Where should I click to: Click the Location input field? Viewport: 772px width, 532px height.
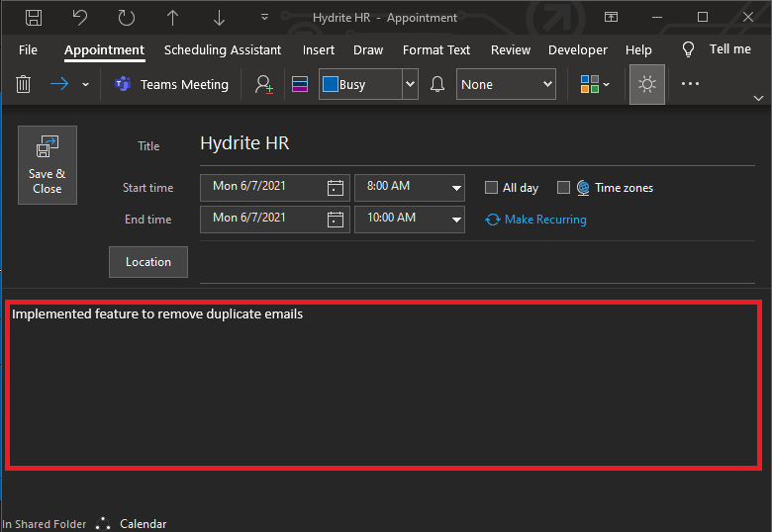tap(477, 263)
